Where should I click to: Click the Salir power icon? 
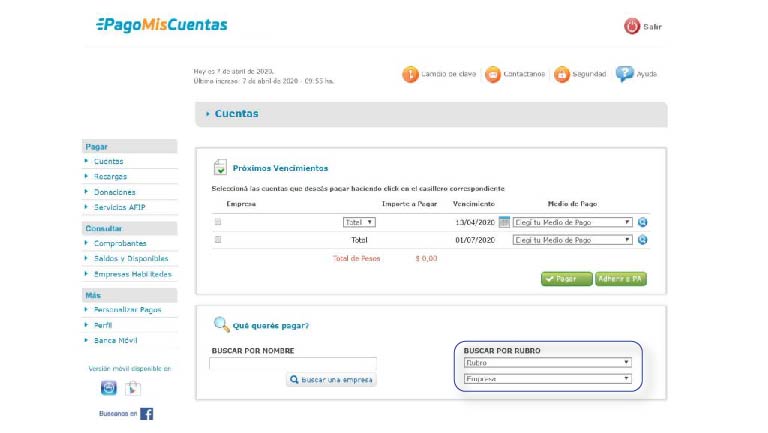pyautogui.click(x=631, y=26)
